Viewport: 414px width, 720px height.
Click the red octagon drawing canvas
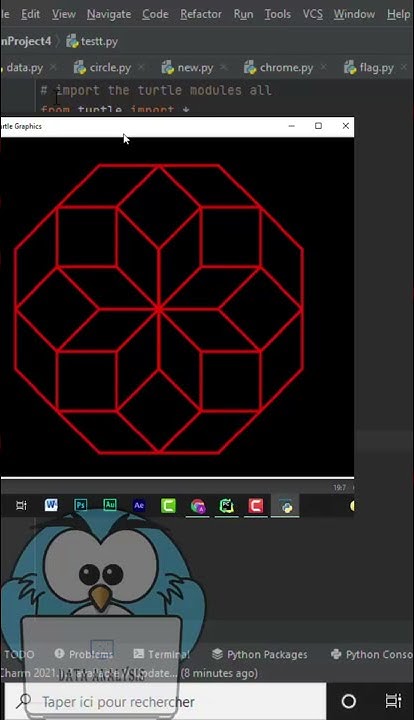pos(177,307)
